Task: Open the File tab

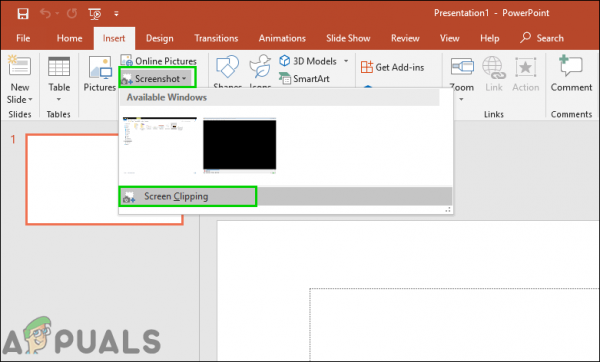Action: (x=23, y=38)
